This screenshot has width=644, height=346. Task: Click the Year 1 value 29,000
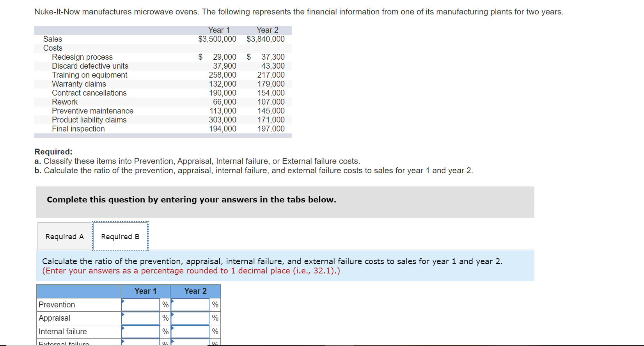tap(224, 57)
